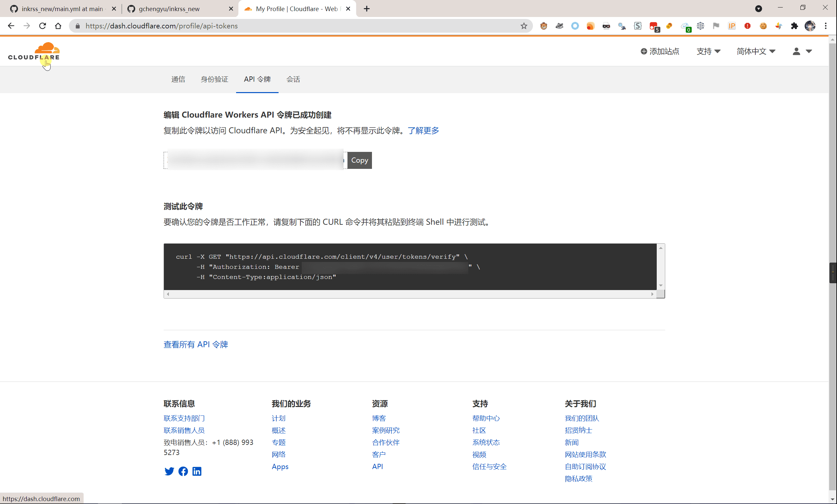Click the blue circle extension icon
Viewport: 837px width, 504px height.
[575, 26]
